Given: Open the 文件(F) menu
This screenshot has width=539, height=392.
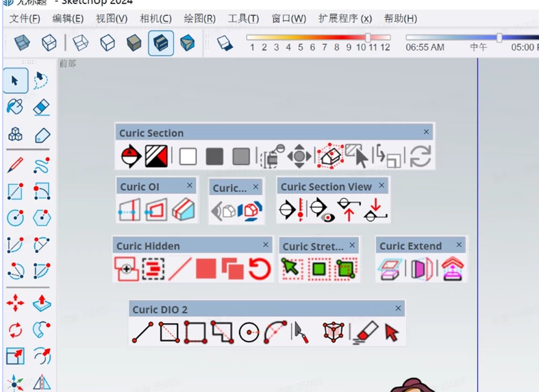Looking at the screenshot, I should [x=25, y=18].
